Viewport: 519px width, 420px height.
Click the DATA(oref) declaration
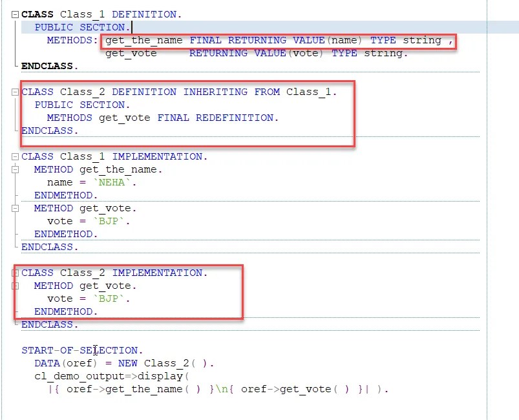(x=63, y=362)
